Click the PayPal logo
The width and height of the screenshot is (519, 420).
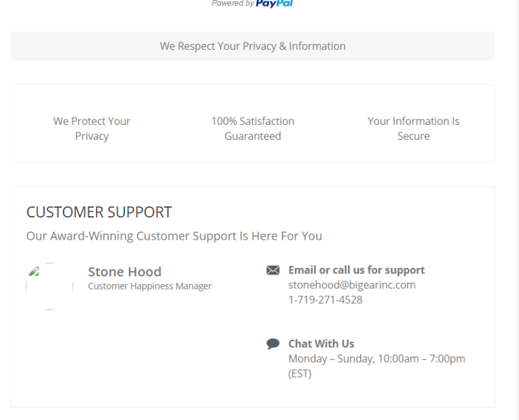[274, 3]
